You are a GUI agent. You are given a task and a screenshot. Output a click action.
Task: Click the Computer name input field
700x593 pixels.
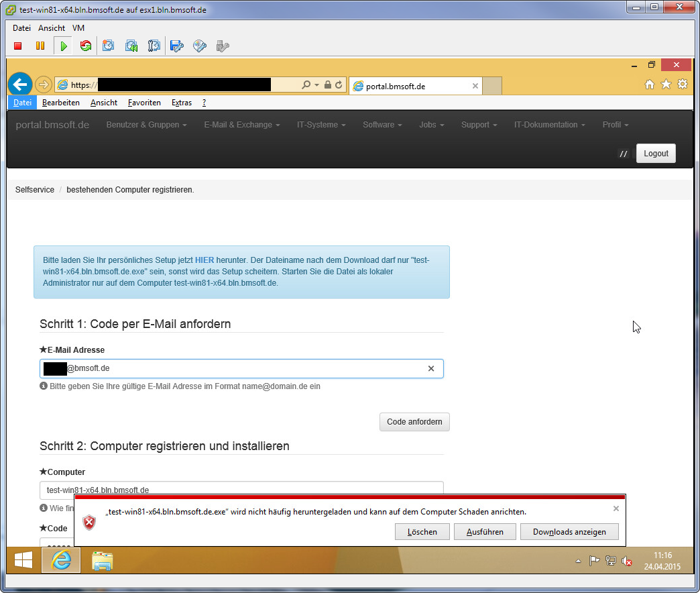(x=241, y=490)
